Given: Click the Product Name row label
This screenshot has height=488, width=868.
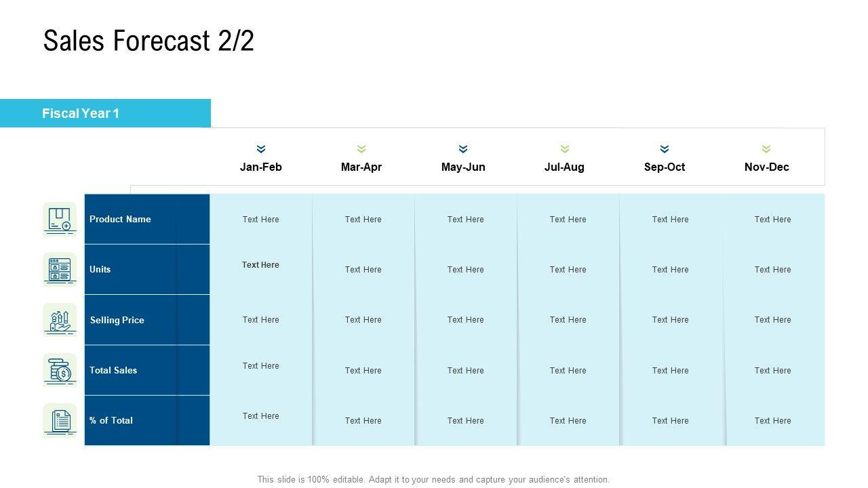Looking at the screenshot, I should tap(120, 219).
